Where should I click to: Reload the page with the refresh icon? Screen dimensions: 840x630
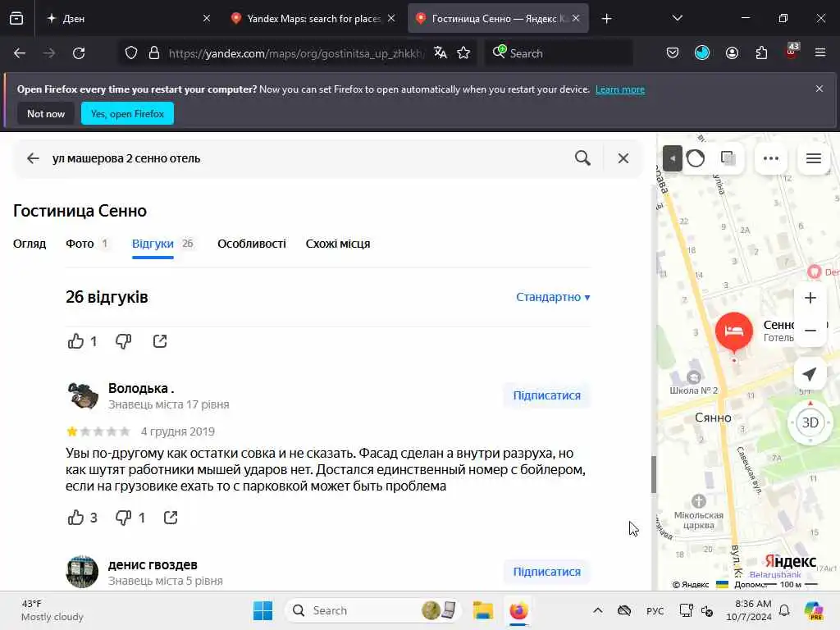[x=79, y=53]
